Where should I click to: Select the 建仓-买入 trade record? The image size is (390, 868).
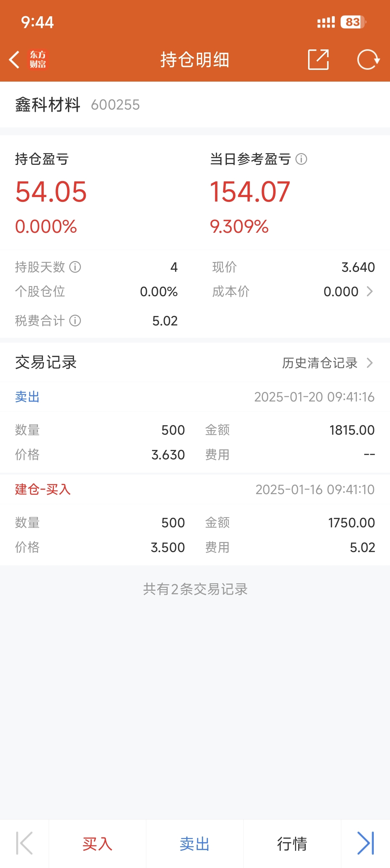tap(195, 490)
